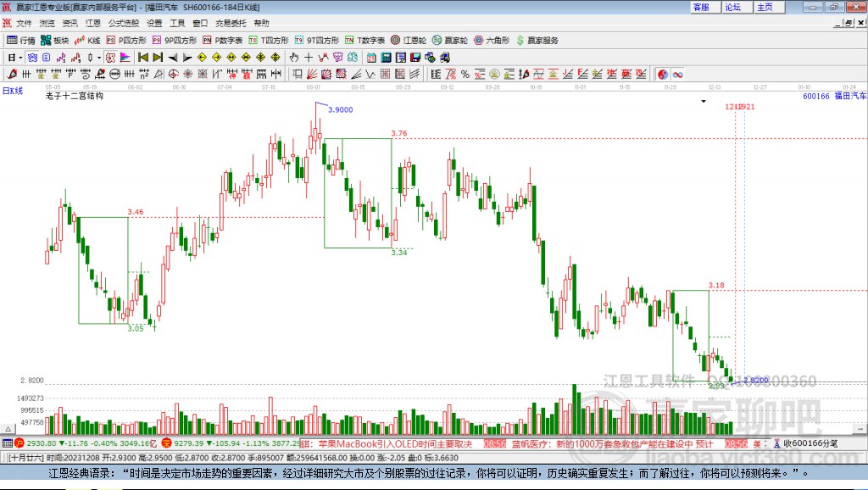Open the small black triangle dropdown on chart
The image size is (868, 490).
click(x=704, y=102)
